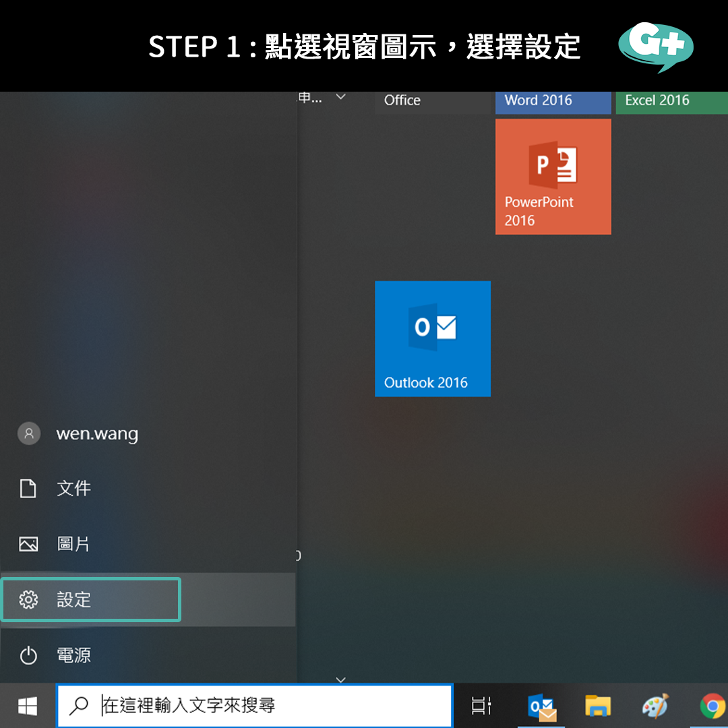The width and height of the screenshot is (728, 728).
Task: Open the Excel 2016 tile
Action: tap(671, 102)
